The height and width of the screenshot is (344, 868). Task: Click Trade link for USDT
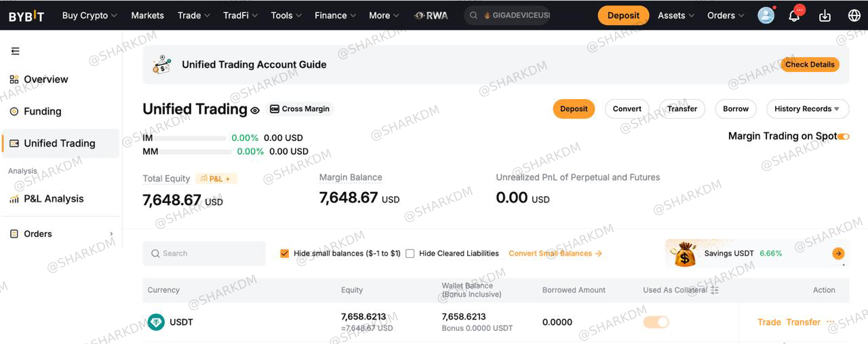click(769, 322)
